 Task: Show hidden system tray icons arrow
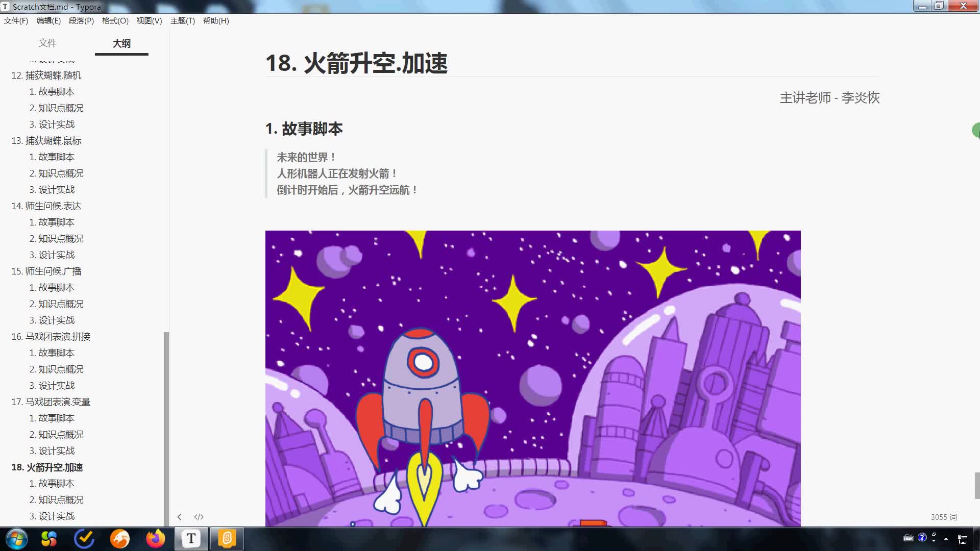click(946, 539)
